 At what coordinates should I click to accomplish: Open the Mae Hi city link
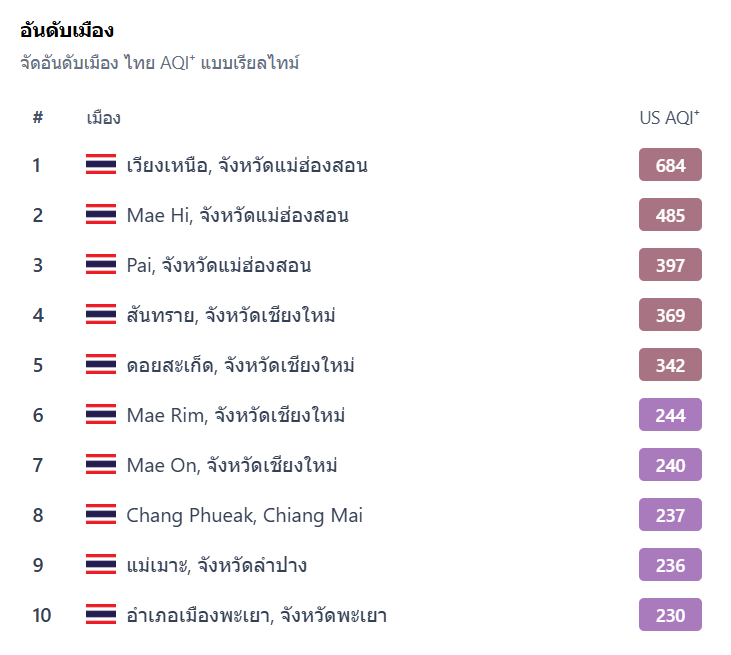point(237,215)
